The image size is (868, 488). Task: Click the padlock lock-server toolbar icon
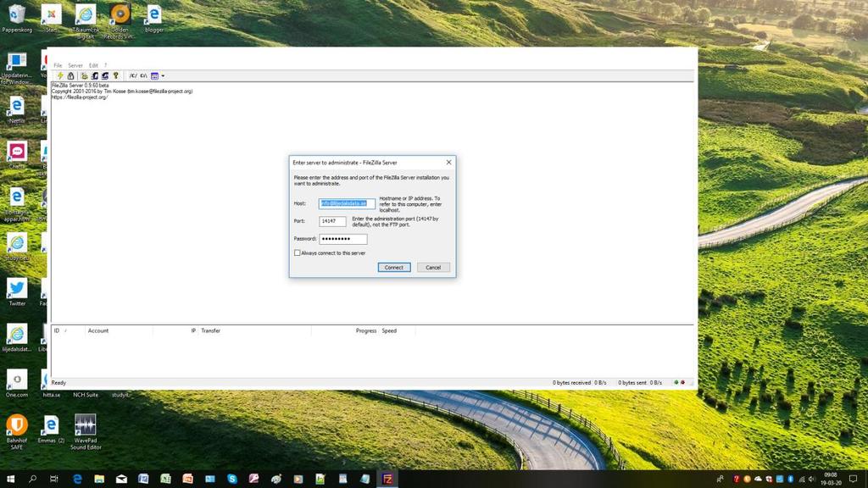click(x=71, y=75)
